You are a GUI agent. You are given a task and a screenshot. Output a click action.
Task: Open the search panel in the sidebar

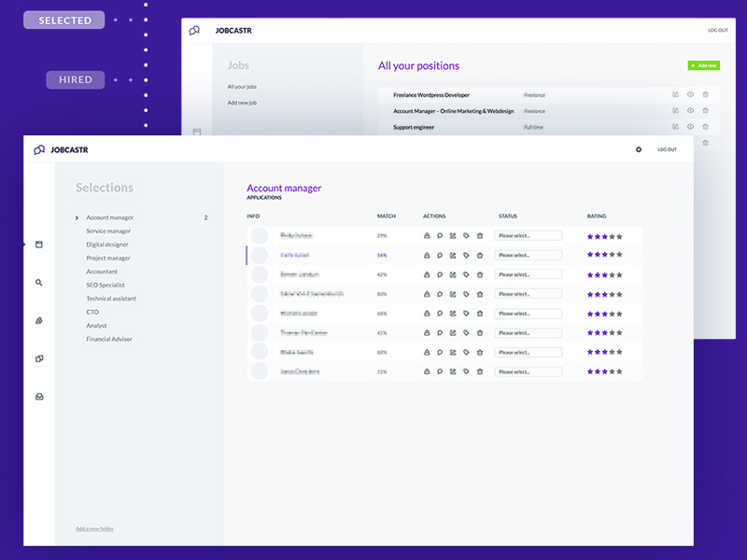(x=37, y=282)
